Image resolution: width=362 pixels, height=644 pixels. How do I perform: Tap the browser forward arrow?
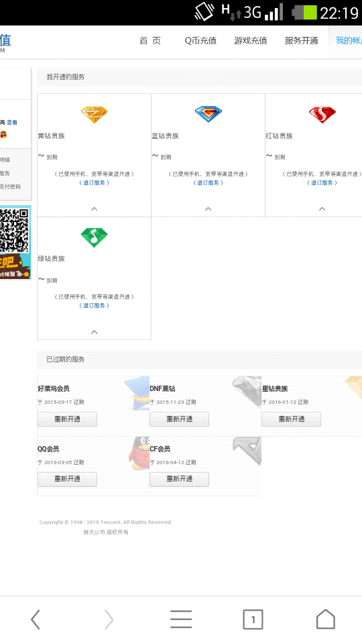pos(109,619)
